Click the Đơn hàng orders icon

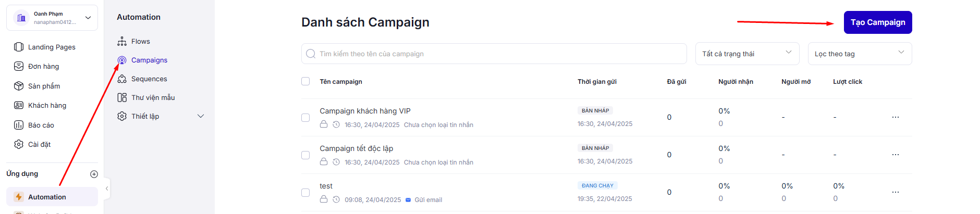pyautogui.click(x=19, y=66)
